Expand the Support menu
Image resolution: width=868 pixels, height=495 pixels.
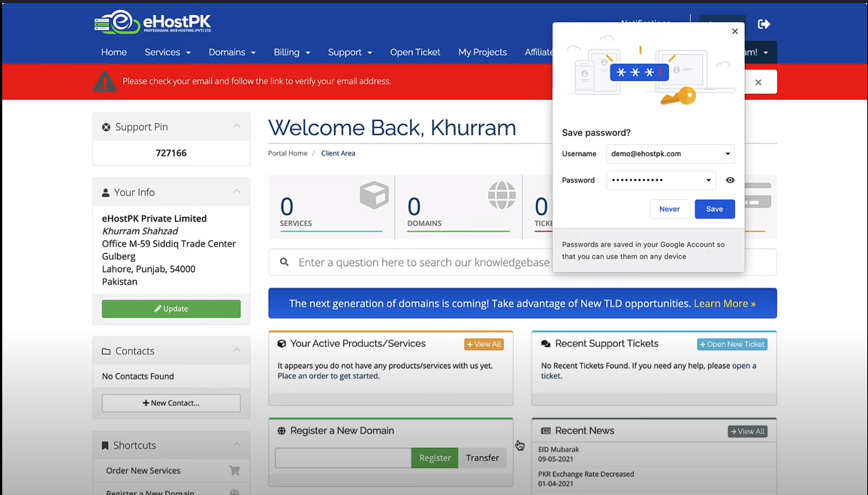pos(350,52)
